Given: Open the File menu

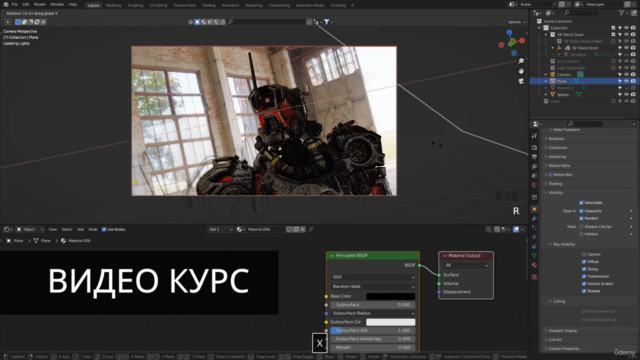Looking at the screenshot, I should [15, 4].
